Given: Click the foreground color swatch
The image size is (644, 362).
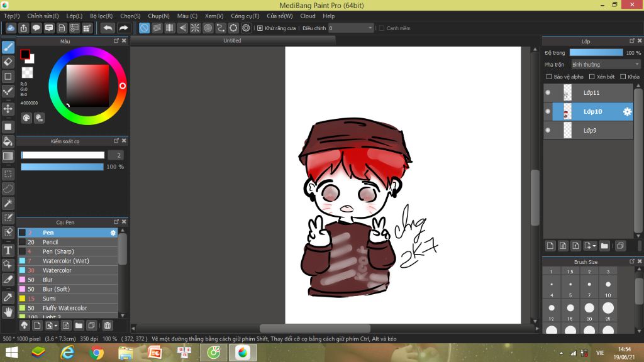Looking at the screenshot, I should coord(25,54).
